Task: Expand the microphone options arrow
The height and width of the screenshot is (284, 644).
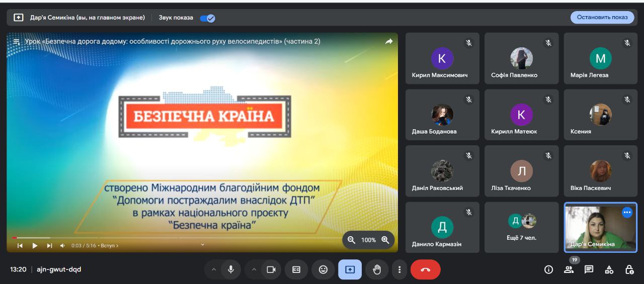Action: (213, 270)
